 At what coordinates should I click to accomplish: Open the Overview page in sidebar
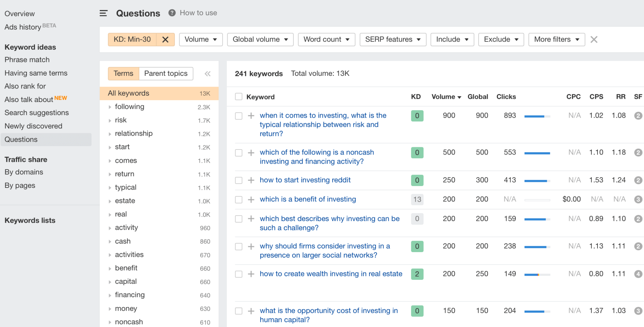coord(19,14)
